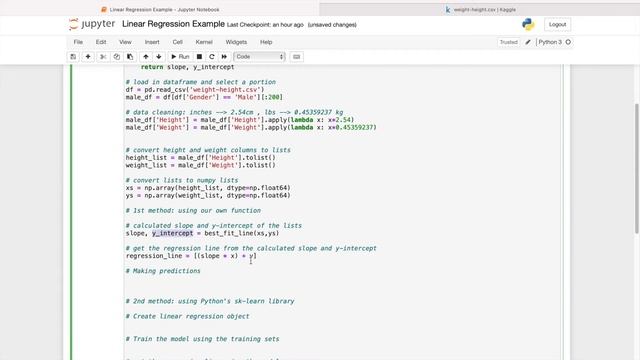640x360 pixels.
Task: Rename notebook via Linear Regression Example title
Action: (173, 24)
